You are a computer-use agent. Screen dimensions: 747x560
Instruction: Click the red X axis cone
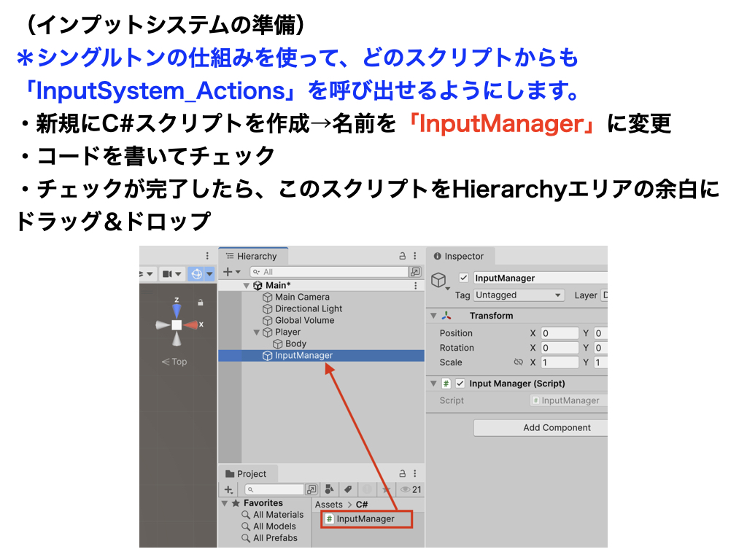click(191, 324)
